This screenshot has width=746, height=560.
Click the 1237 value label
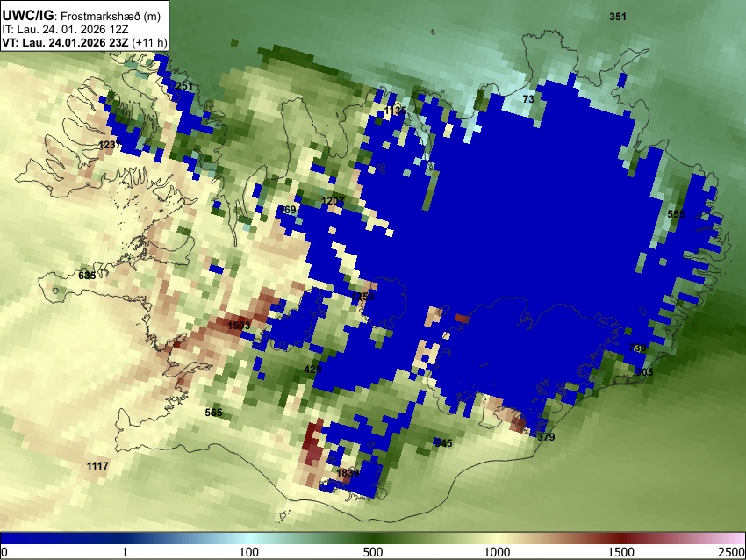[110, 145]
